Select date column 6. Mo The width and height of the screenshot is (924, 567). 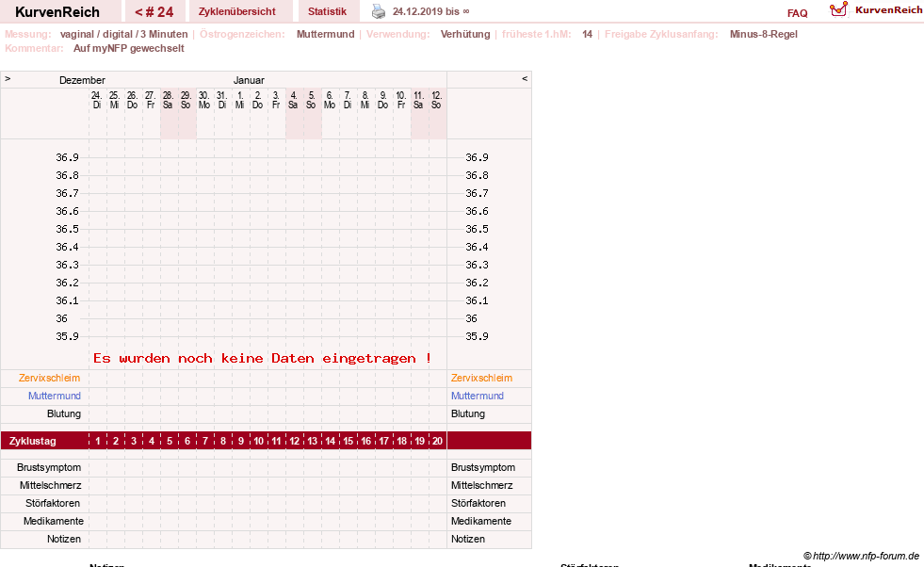click(330, 100)
